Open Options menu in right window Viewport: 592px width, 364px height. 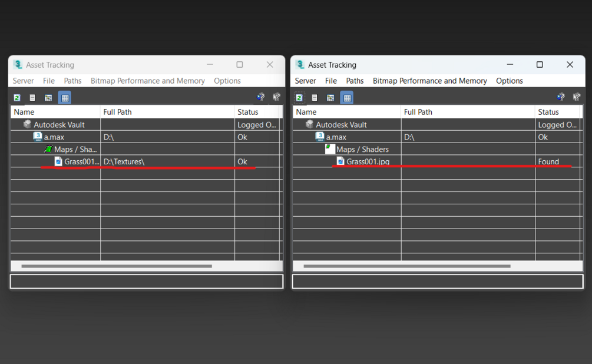point(510,81)
